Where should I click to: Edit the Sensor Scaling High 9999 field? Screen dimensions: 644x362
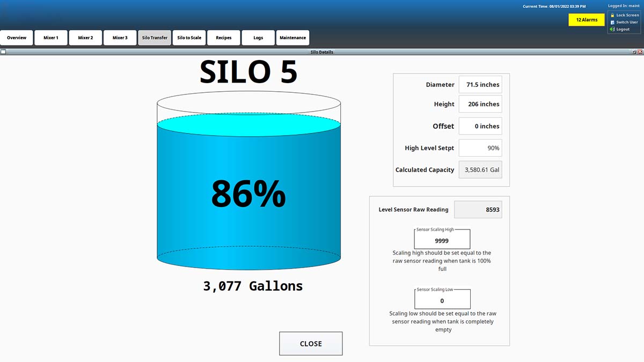[442, 240]
